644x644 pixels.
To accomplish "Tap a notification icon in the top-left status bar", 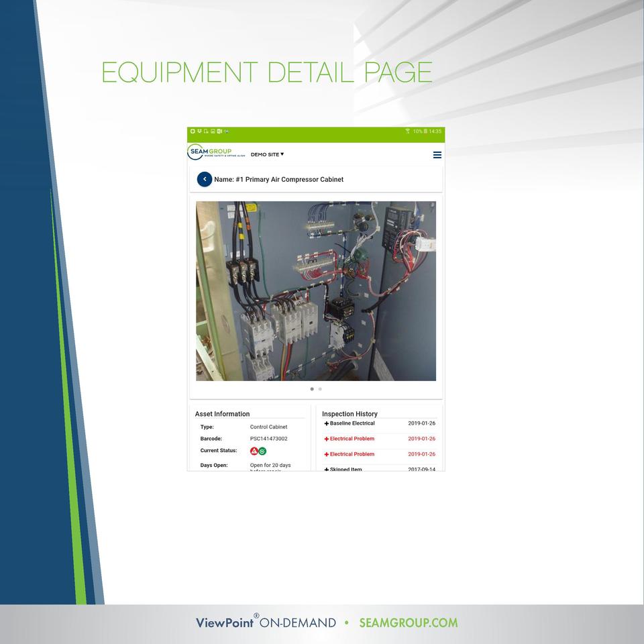I will (x=193, y=132).
